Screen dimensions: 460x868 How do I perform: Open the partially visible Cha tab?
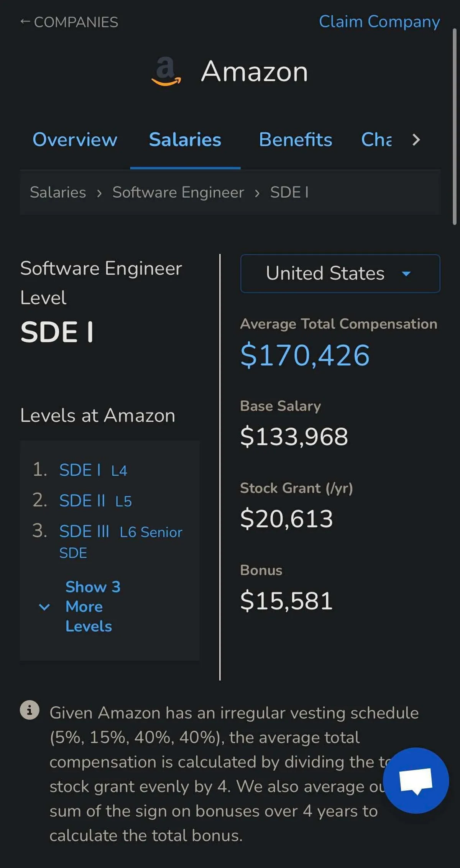point(376,139)
